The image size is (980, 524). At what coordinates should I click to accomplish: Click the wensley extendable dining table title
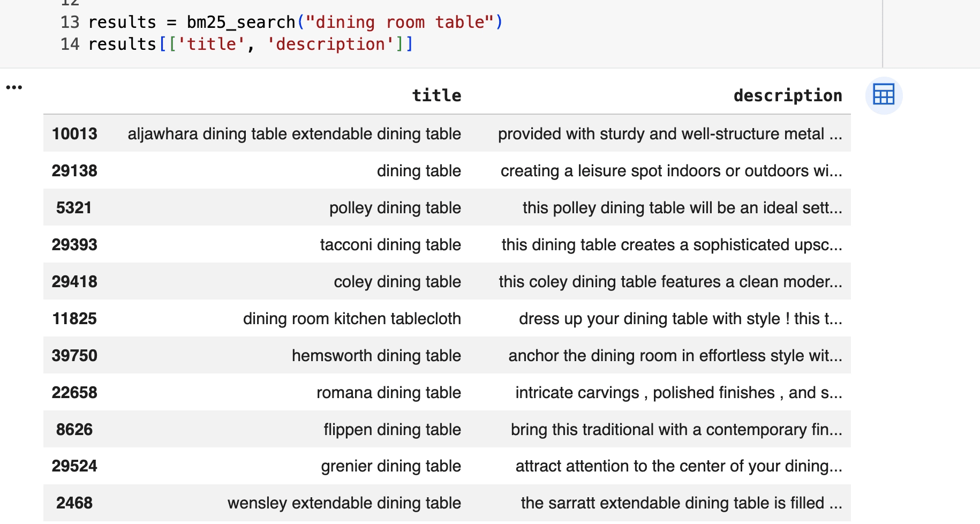click(344, 503)
